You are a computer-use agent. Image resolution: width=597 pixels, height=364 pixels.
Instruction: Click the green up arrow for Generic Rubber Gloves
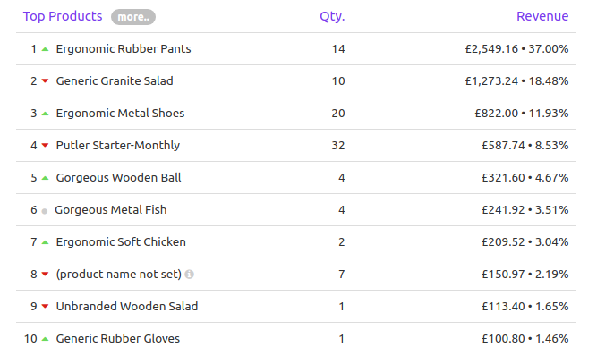point(46,339)
